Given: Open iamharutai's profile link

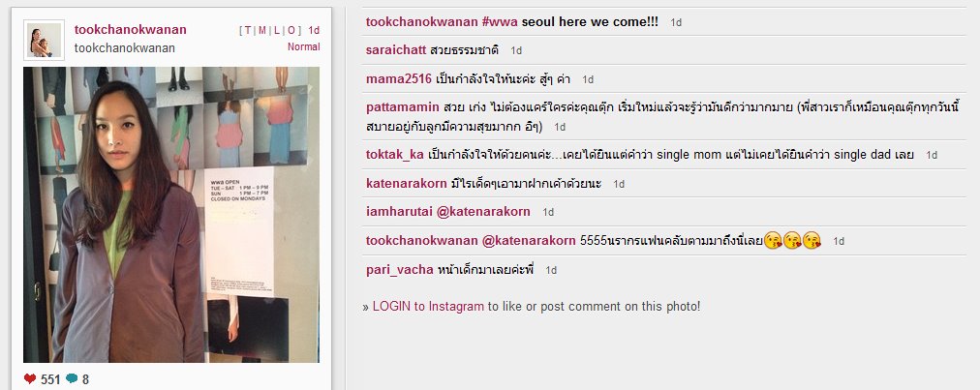Looking at the screenshot, I should coord(398,211).
